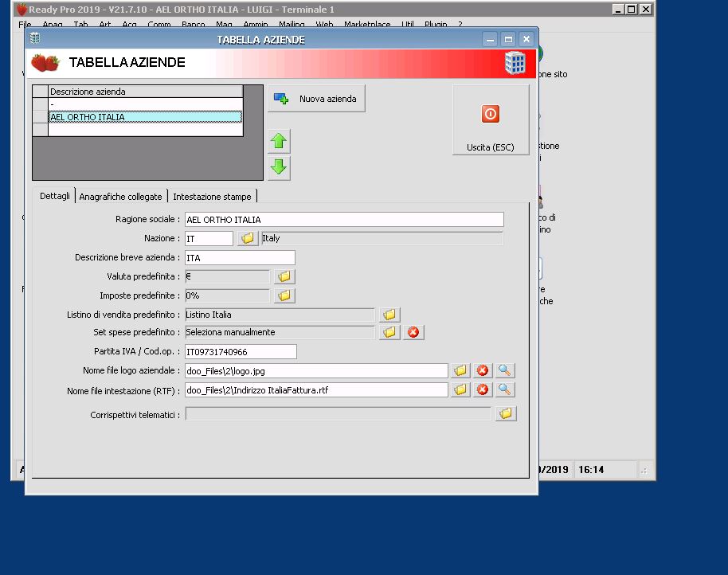Image resolution: width=728 pixels, height=575 pixels.
Task: Minimize the Tabella Aziende window
Action: pos(490,40)
